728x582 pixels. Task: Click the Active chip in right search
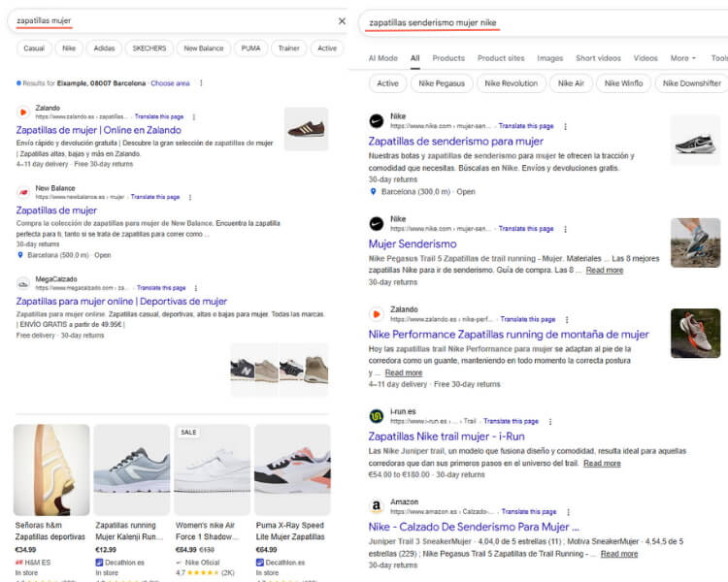pyautogui.click(x=387, y=83)
